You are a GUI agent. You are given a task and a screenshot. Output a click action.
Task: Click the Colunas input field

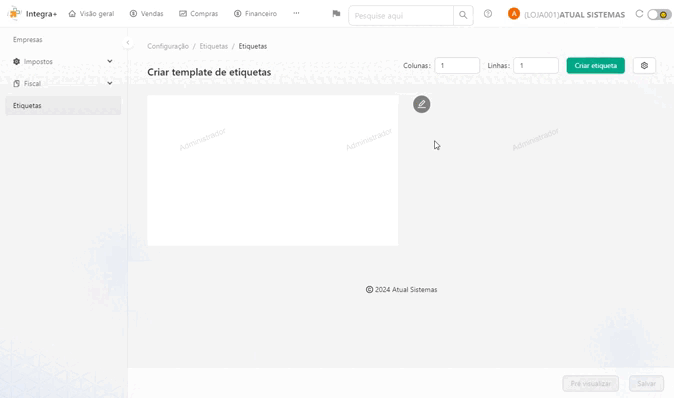coord(457,65)
